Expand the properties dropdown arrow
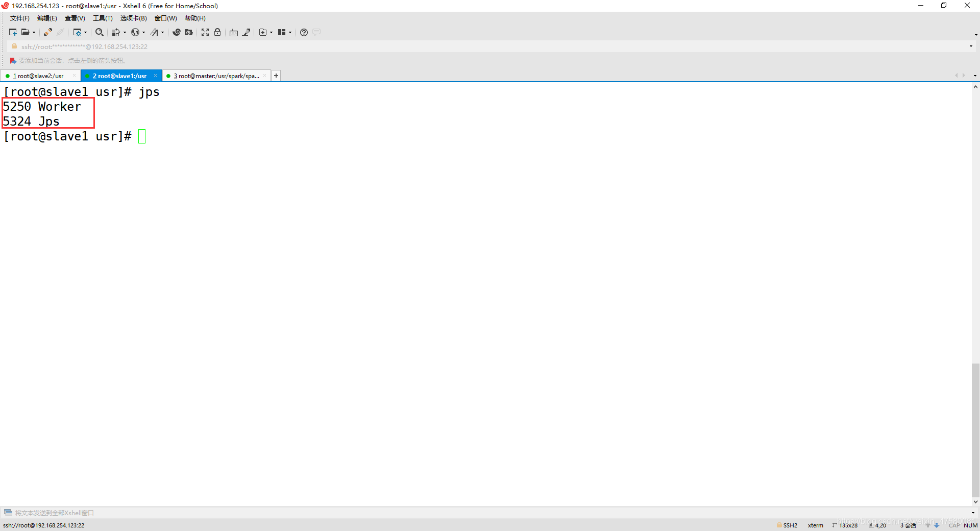 tap(85, 33)
